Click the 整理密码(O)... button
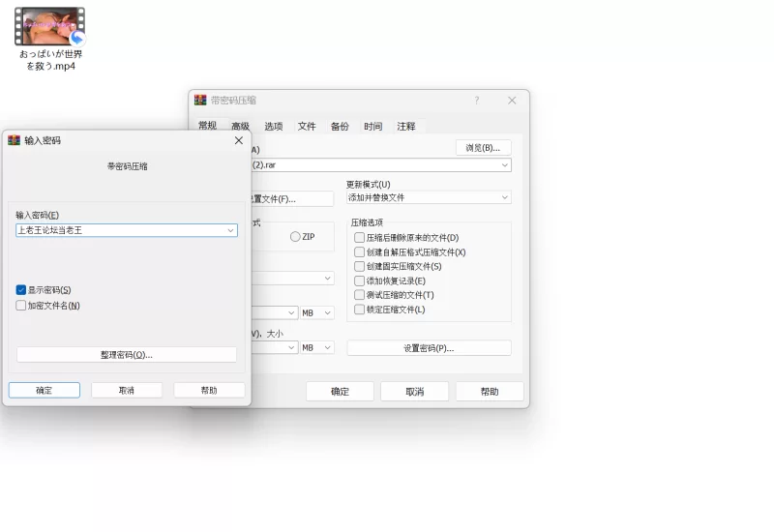Screen dimensions: 774x532 127,355
